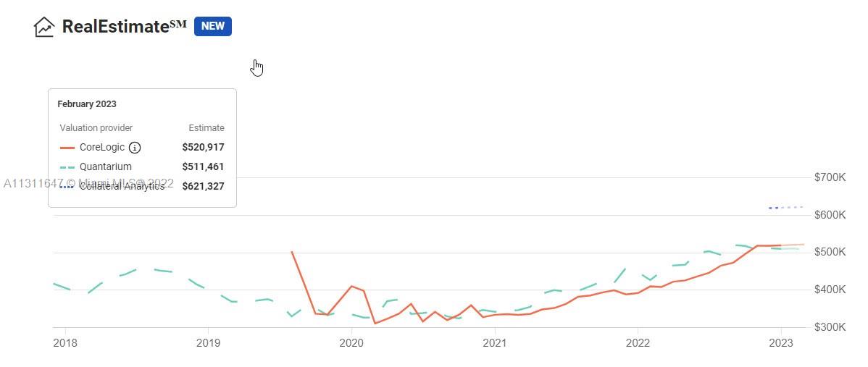
Task: Click the 2021 label on the x-axis
Action: (494, 342)
